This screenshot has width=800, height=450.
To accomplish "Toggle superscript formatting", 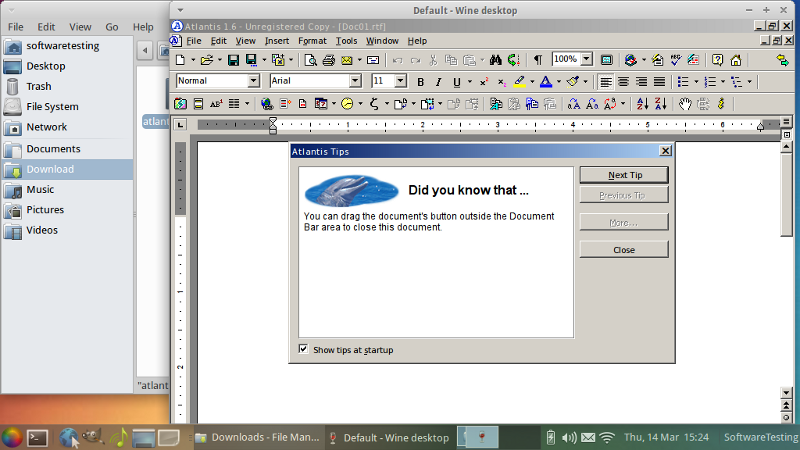I will [484, 82].
